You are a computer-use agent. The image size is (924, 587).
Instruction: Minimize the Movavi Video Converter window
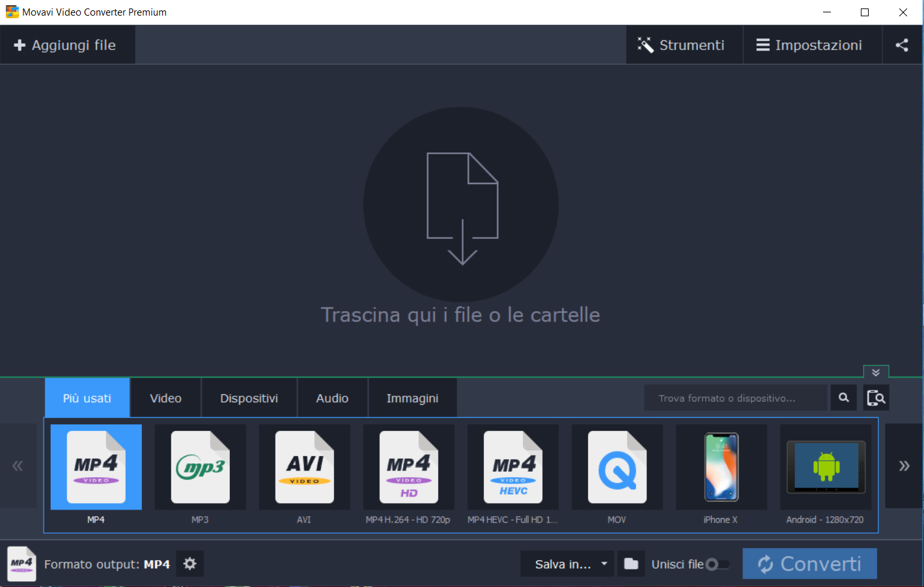[x=827, y=12]
